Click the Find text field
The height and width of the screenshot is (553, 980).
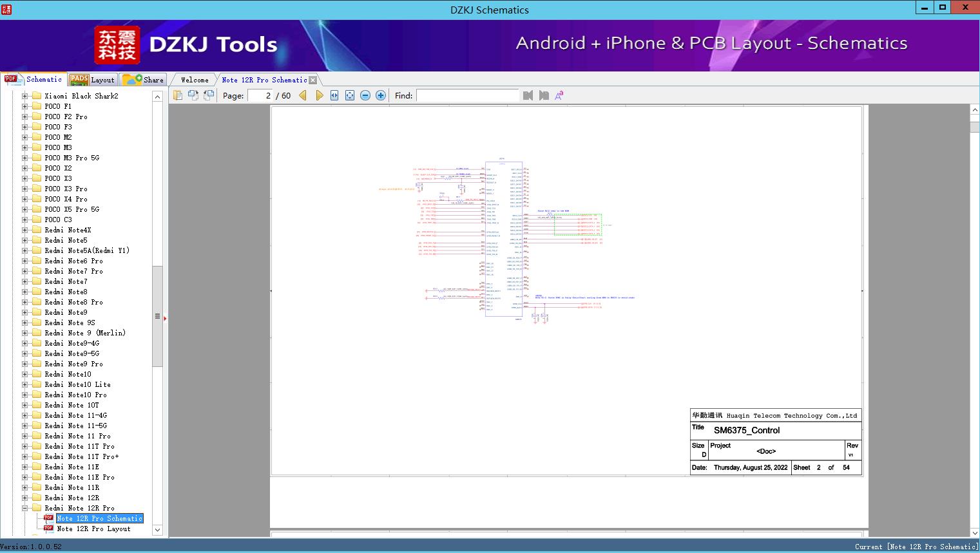[x=467, y=95]
